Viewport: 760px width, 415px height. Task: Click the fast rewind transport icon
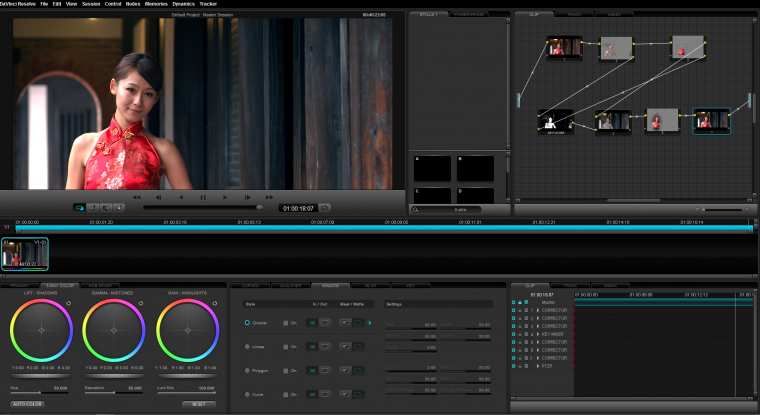137,197
